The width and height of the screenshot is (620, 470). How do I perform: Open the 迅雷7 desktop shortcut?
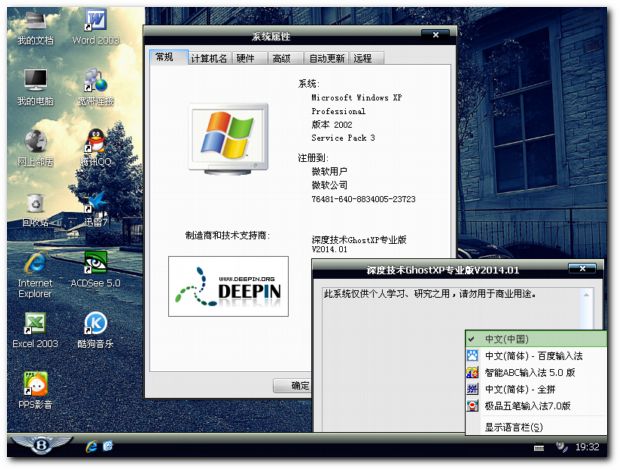[96, 203]
